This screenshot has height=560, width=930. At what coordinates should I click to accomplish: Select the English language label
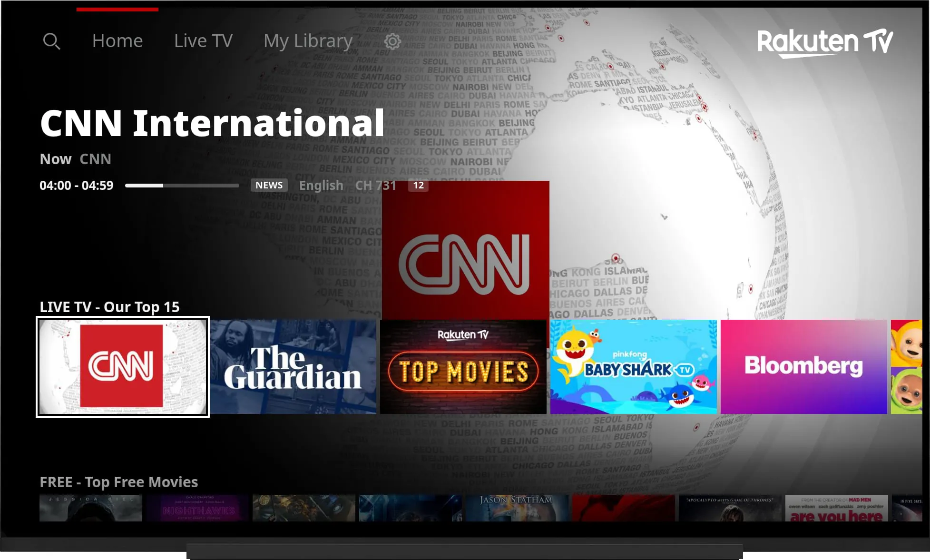click(321, 185)
